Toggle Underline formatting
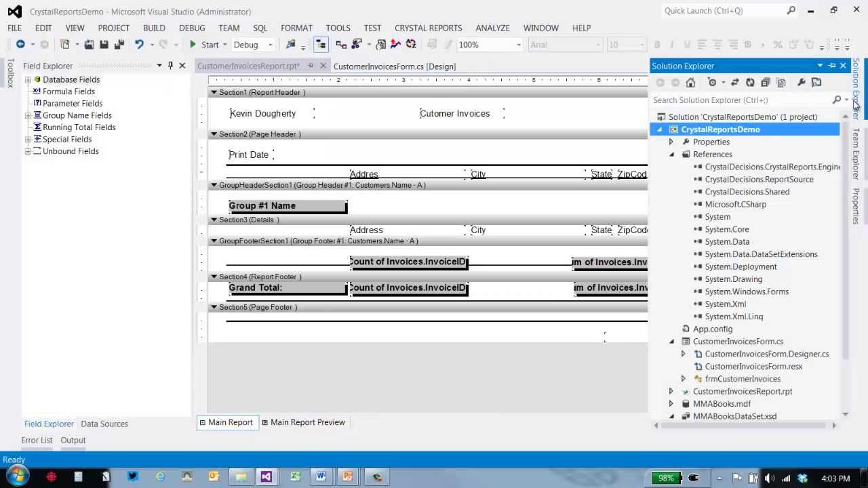The height and width of the screenshot is (488, 868). click(686, 45)
